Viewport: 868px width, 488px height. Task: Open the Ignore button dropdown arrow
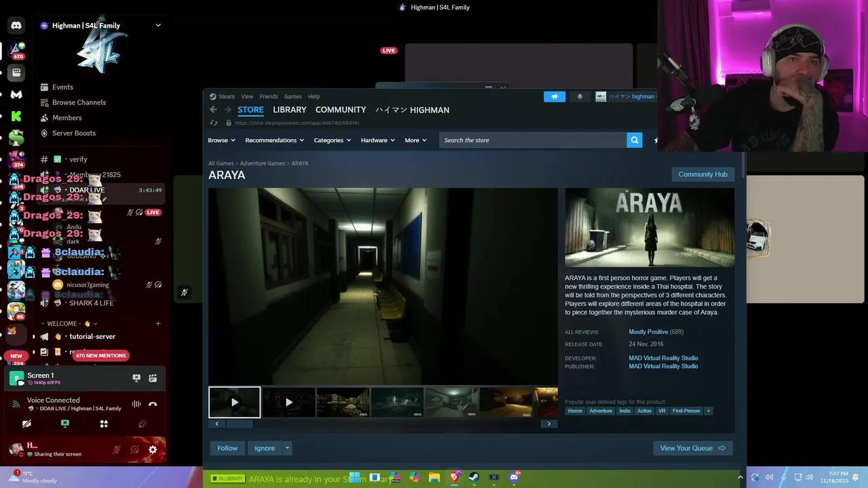coord(287,448)
